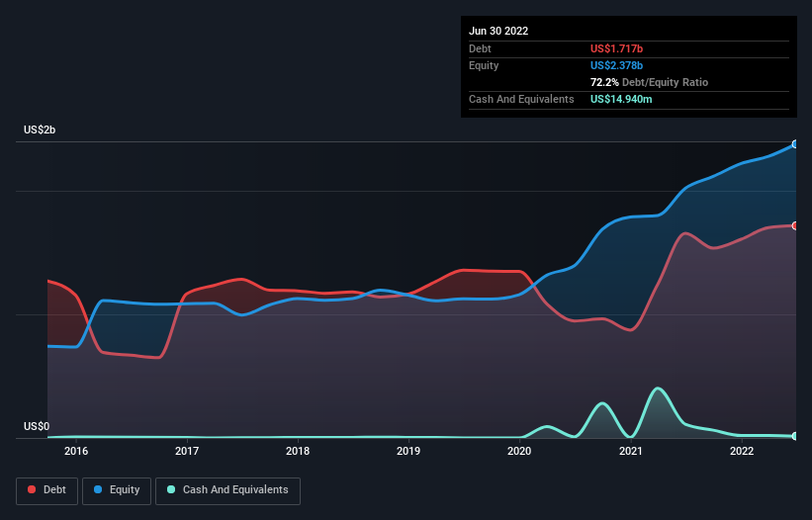
Task: Click the 72.2% Debt/Equity Ratio text
Action: (649, 82)
